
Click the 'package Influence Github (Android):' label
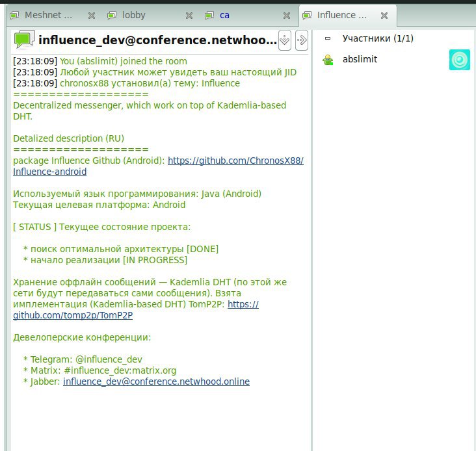tap(89, 161)
